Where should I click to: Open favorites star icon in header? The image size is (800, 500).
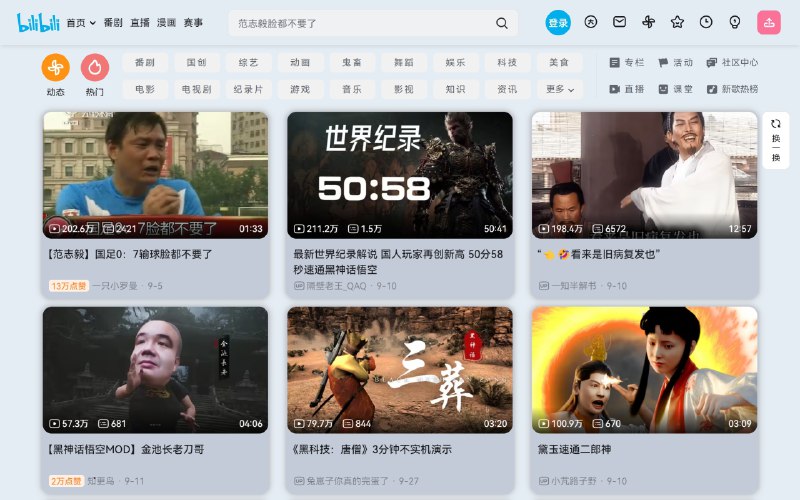pyautogui.click(x=677, y=22)
